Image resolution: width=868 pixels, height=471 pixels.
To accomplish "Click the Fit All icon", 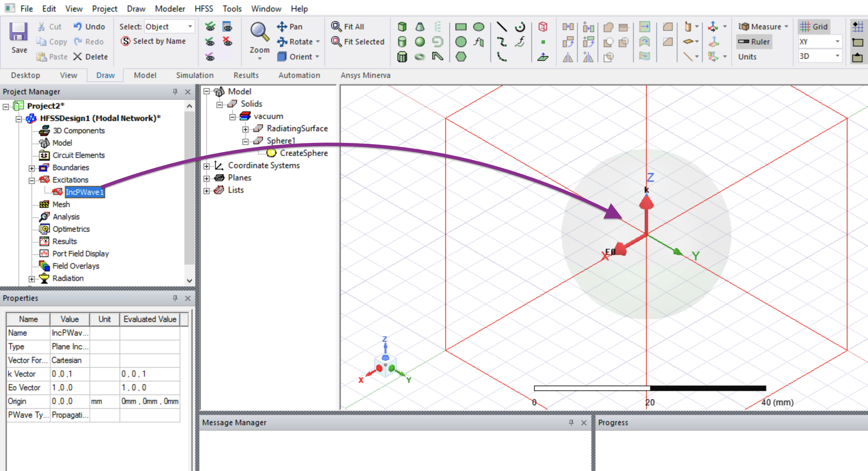I will pyautogui.click(x=336, y=26).
